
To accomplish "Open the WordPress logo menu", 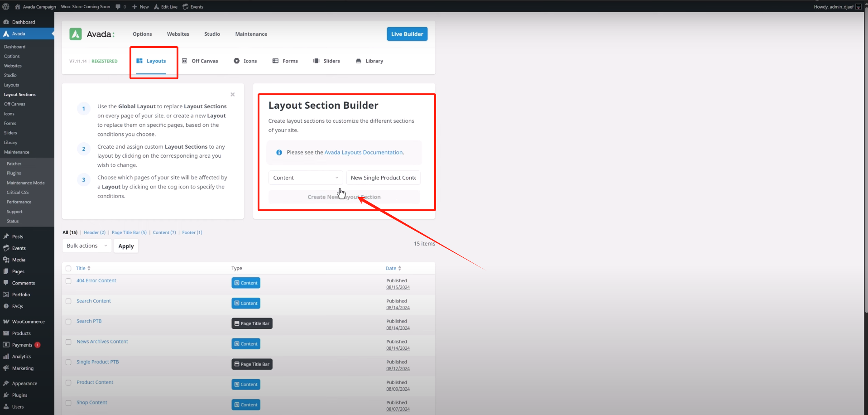I will 6,7.
